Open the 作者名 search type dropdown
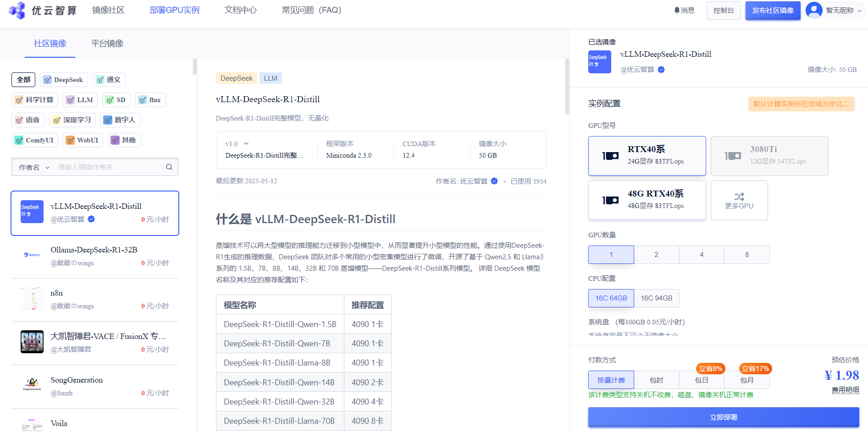868x432 pixels. pyautogui.click(x=34, y=167)
